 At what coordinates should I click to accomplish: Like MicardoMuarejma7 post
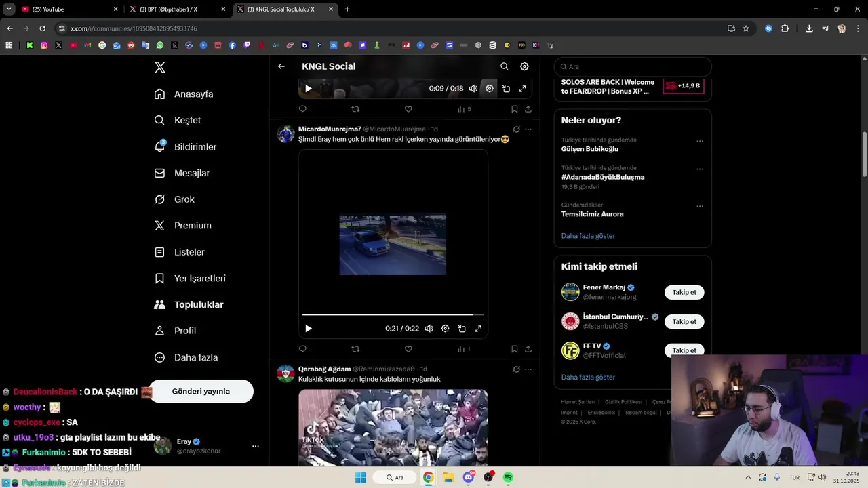pyautogui.click(x=408, y=349)
